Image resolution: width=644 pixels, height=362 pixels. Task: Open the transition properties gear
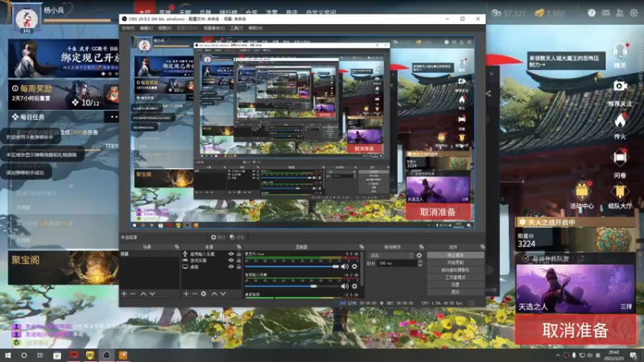(419, 255)
